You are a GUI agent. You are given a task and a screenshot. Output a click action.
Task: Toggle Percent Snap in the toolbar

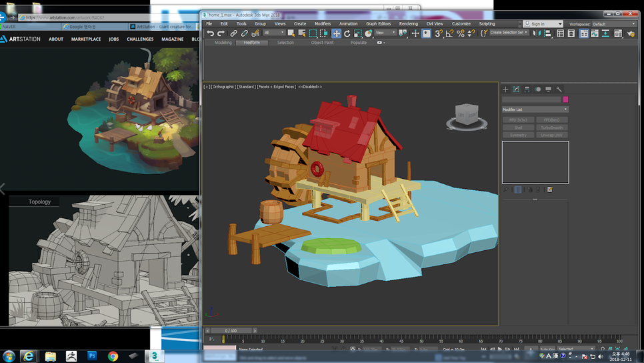[460, 33]
